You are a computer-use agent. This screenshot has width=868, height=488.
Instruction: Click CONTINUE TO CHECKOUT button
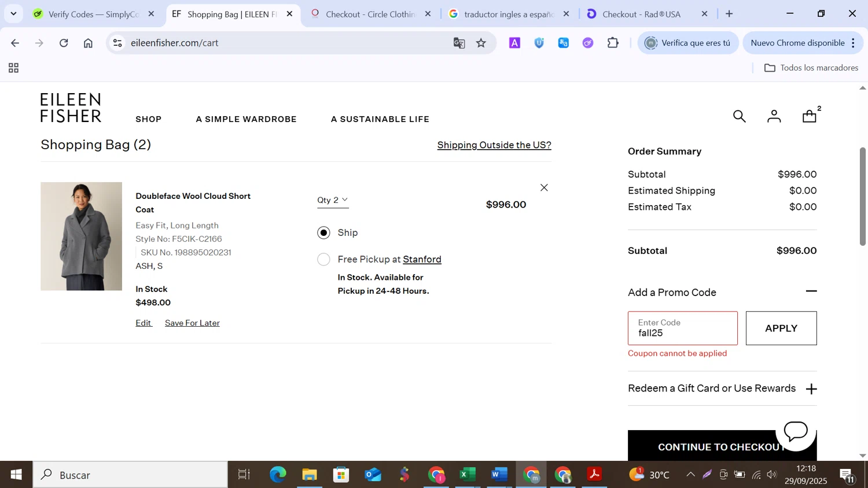[722, 446]
